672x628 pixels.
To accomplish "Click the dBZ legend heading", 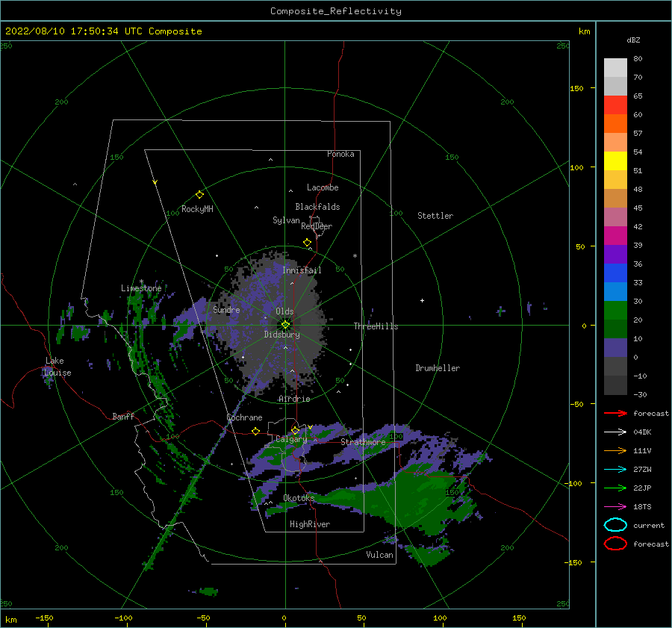I will tap(633, 40).
